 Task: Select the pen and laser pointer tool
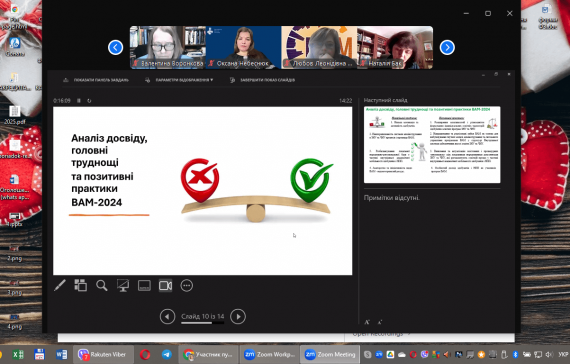pos(60,285)
